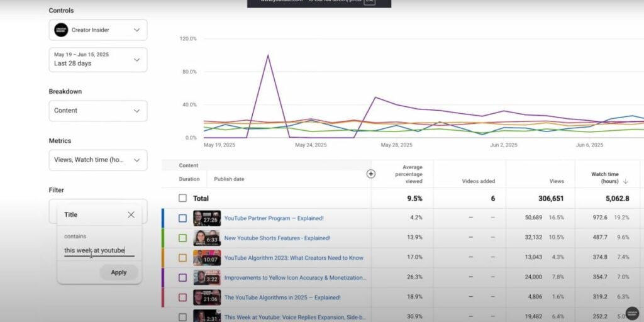Click the 24,000 views cell
The width and height of the screenshot is (644, 322).
pyautogui.click(x=533, y=277)
